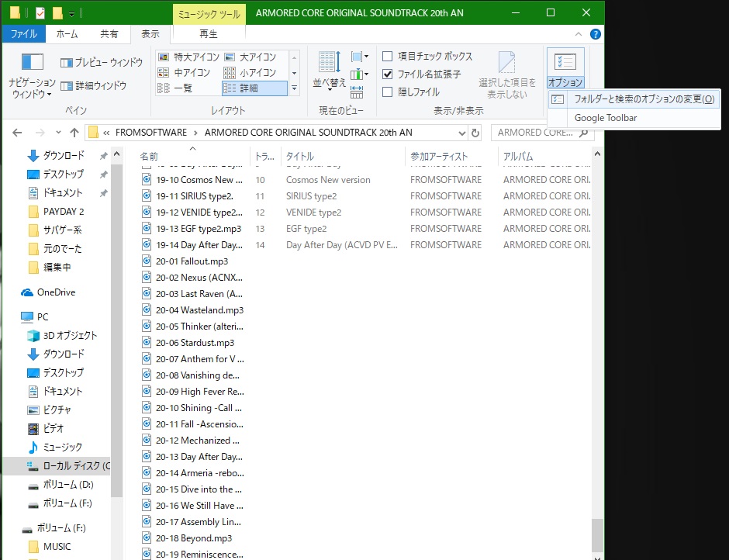This screenshot has width=729, height=560.
Task: Click the properties quick access icon
Action: tap(40, 13)
